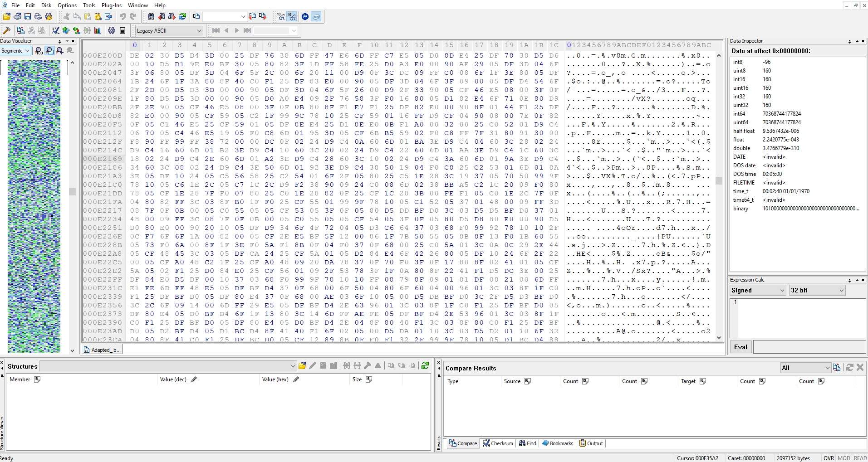Toggle Intel little-endian byte order
Image resolution: width=868 pixels, height=462 pixels.
316,17
